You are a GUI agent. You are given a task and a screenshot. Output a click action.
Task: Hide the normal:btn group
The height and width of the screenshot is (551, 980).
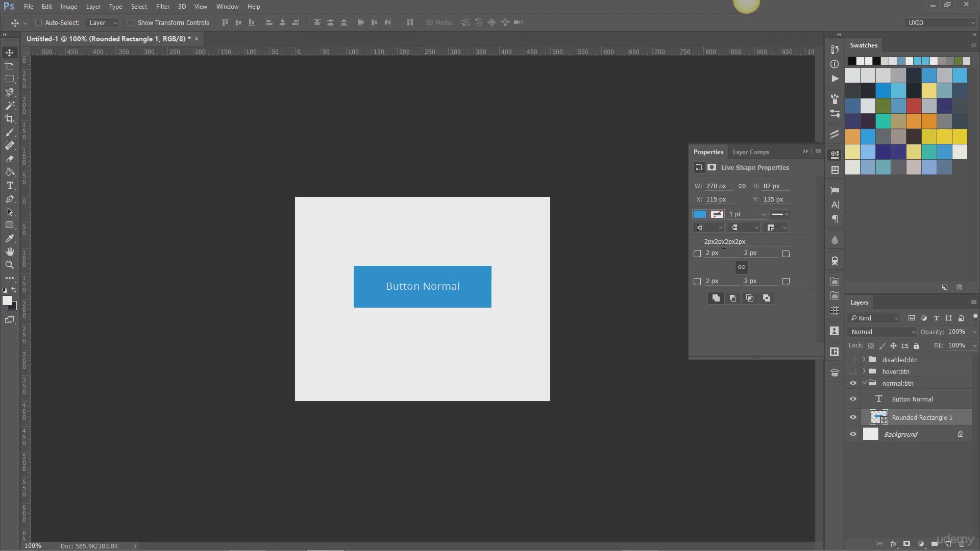[853, 383]
